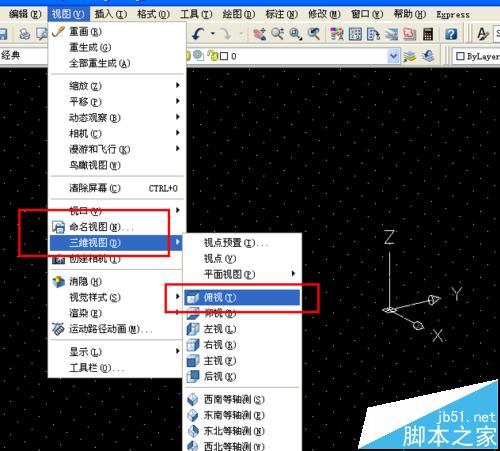The image size is (500, 451).
Task: Open 命名视图(N)... dialog entry
Action: pos(117,227)
